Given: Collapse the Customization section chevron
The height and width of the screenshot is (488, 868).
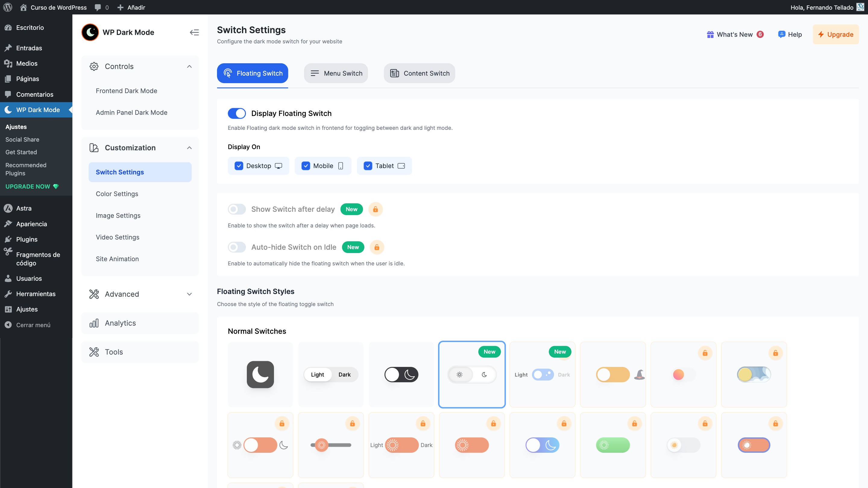Looking at the screenshot, I should click(x=189, y=148).
